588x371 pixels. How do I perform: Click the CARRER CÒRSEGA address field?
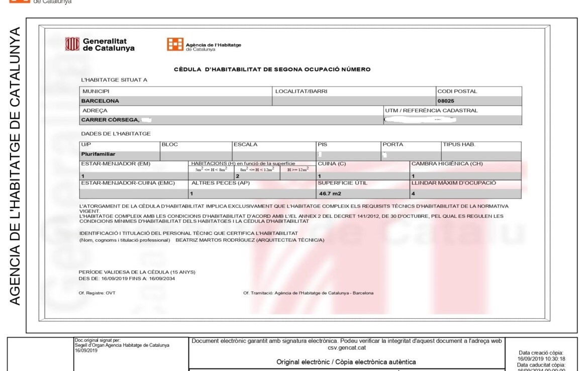[110, 120]
